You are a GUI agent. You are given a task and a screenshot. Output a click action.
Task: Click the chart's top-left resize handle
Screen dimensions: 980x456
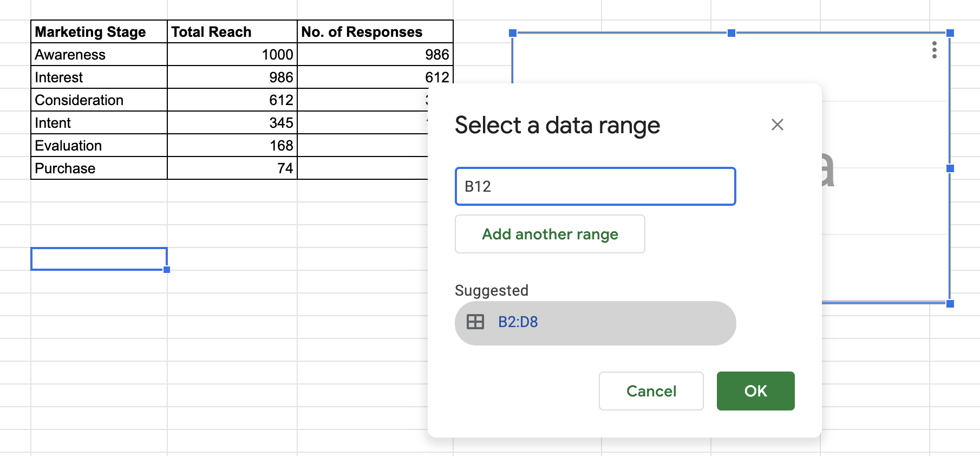513,33
